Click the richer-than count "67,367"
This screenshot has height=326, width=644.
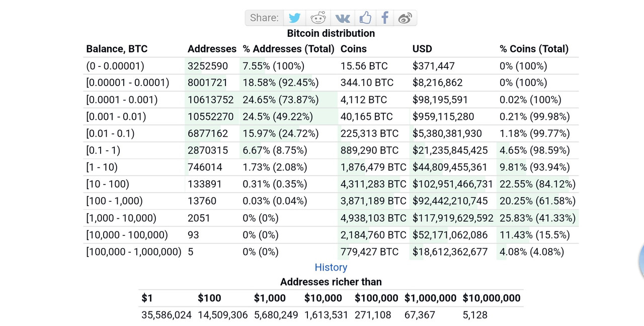click(x=420, y=315)
